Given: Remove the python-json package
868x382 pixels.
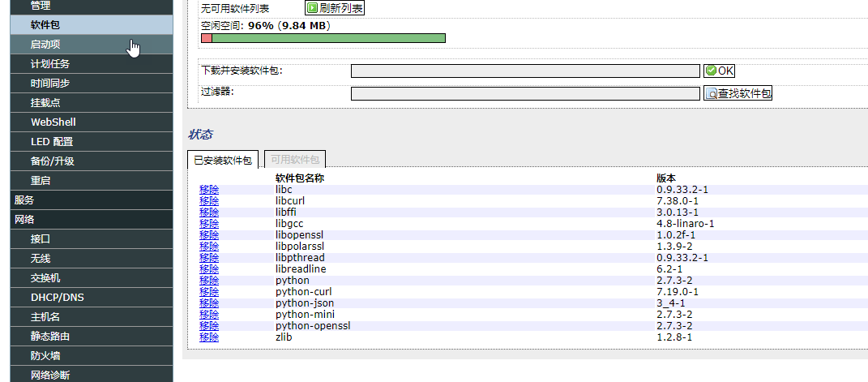Looking at the screenshot, I should pyautogui.click(x=209, y=303).
